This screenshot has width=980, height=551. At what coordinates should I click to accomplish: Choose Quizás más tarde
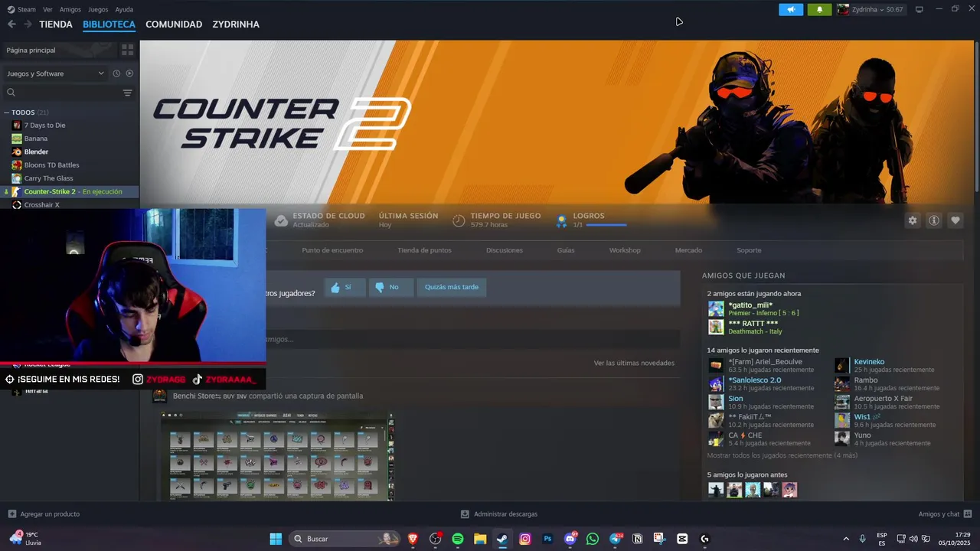pos(452,287)
